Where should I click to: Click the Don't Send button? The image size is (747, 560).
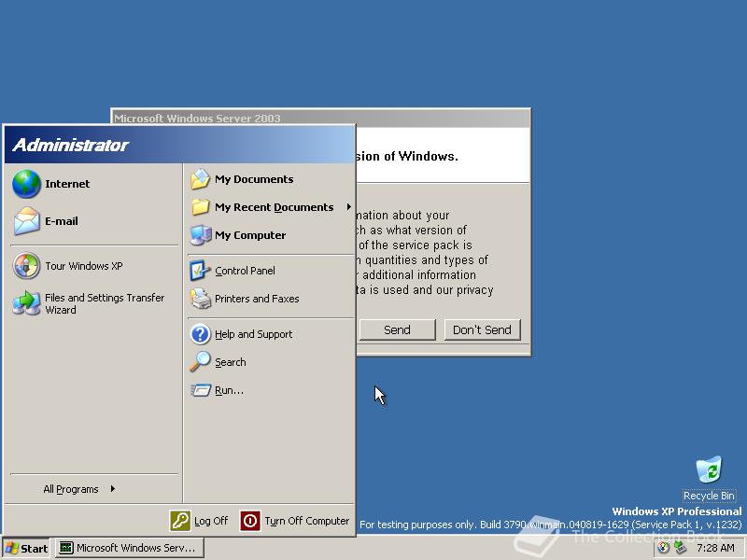pyautogui.click(x=482, y=329)
